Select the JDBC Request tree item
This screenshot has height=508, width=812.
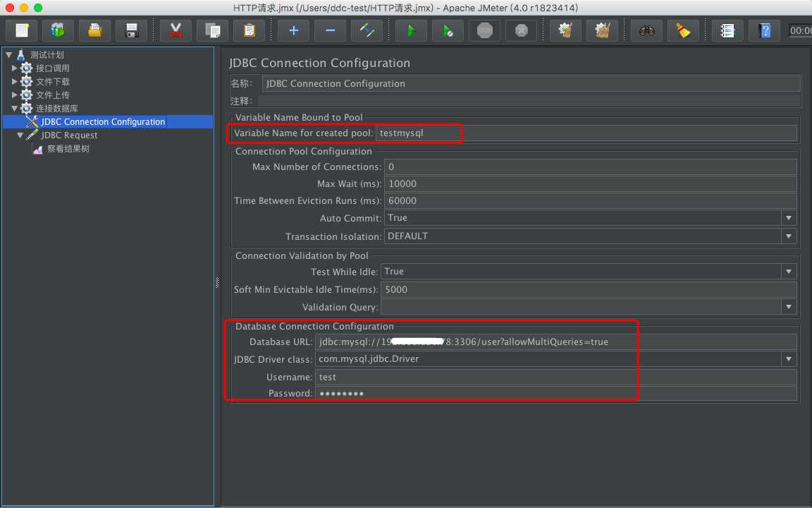(69, 135)
